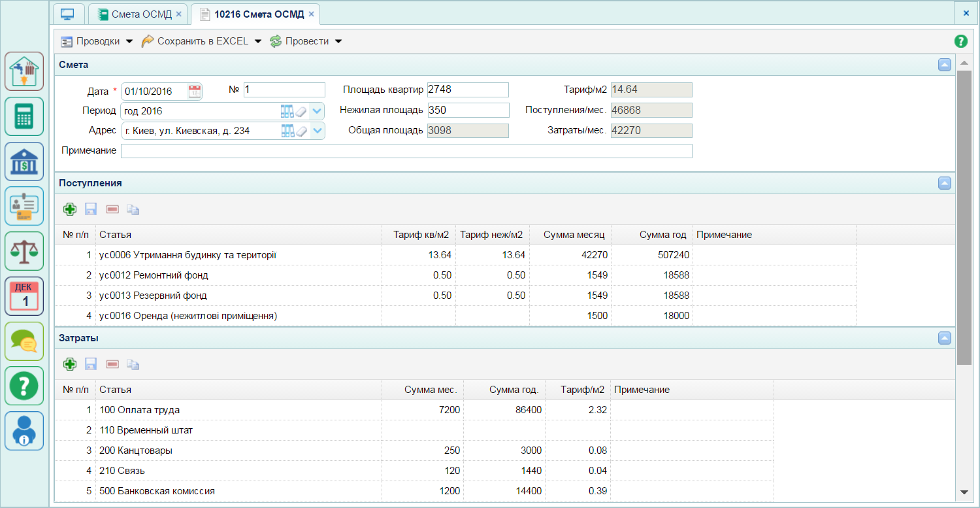This screenshot has height=508, width=980.
Task: Expand the Период dropdown arrow
Action: tap(317, 111)
